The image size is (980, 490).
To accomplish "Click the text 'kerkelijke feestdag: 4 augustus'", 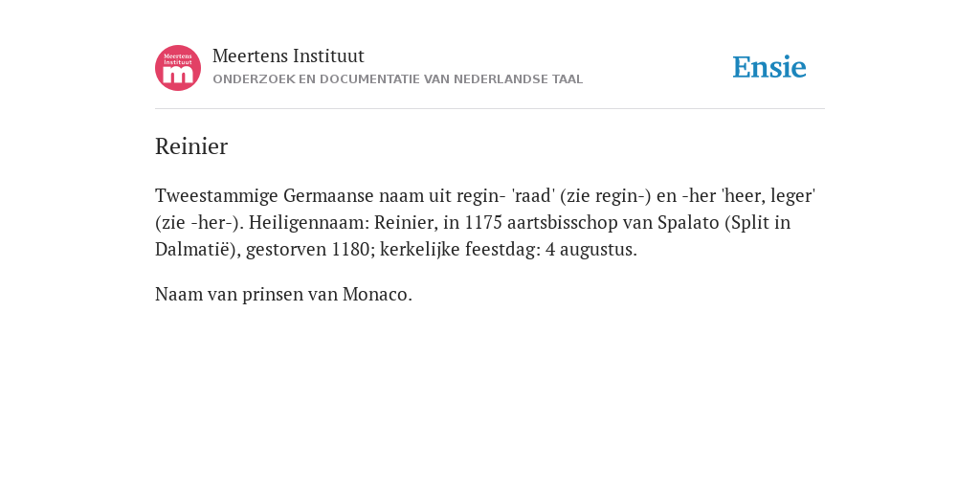I will 509,250.
